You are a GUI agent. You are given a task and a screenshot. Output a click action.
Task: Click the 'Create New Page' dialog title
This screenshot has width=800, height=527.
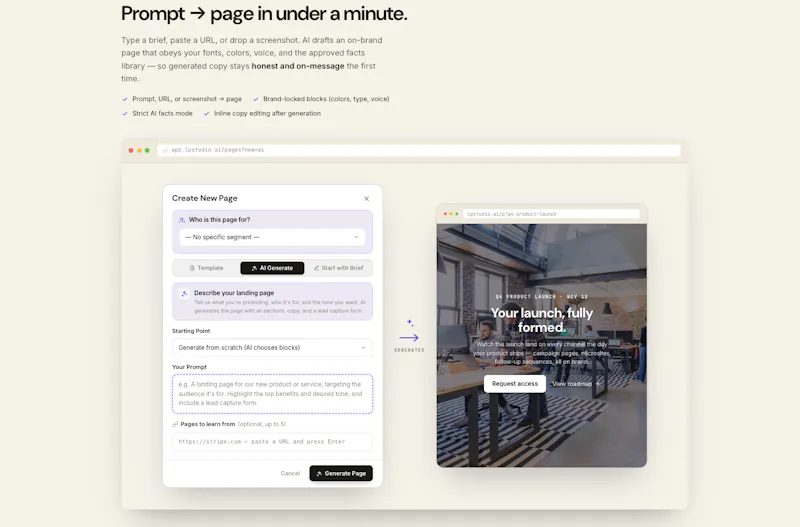tap(205, 198)
